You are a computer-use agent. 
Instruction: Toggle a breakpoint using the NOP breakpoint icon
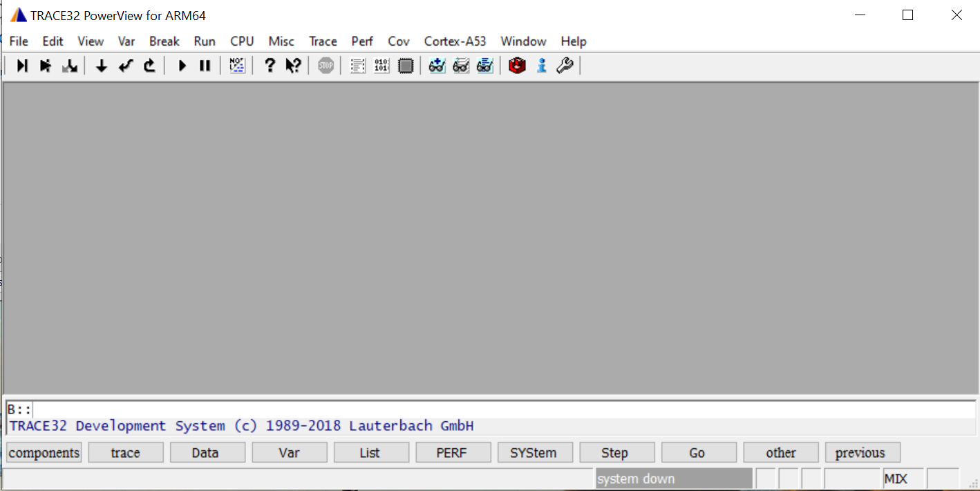tap(236, 65)
